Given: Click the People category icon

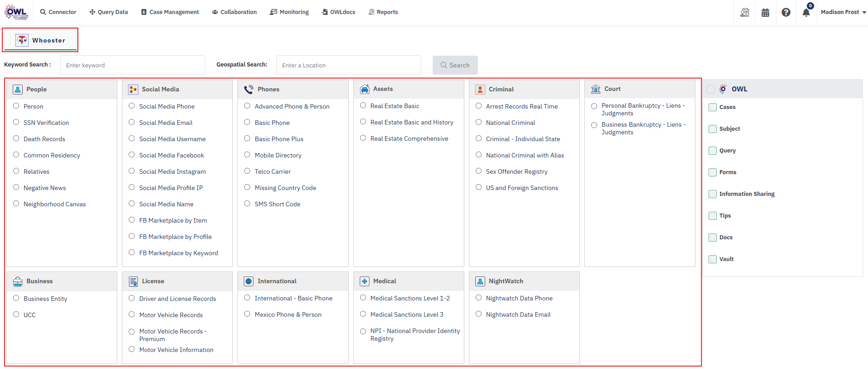Looking at the screenshot, I should click(18, 90).
